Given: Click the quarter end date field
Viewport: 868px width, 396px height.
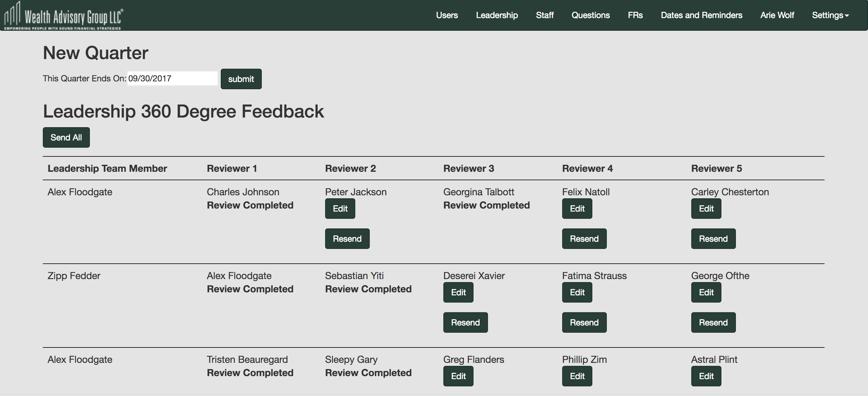Looking at the screenshot, I should 172,78.
